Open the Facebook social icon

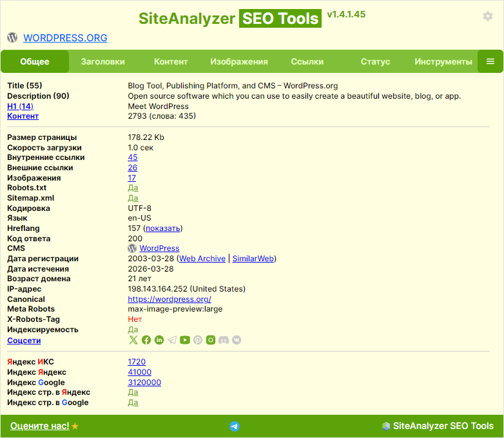(x=146, y=340)
